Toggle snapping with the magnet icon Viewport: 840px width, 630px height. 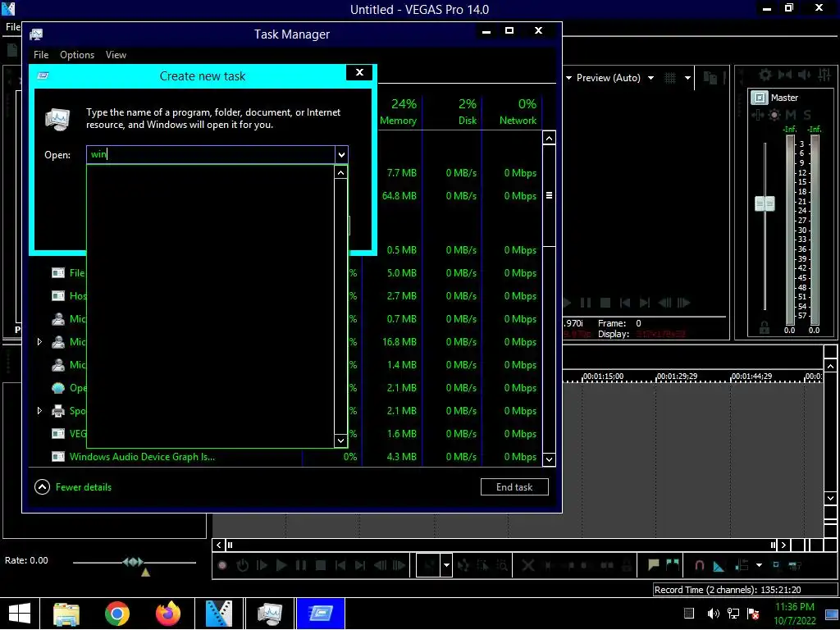coord(699,565)
